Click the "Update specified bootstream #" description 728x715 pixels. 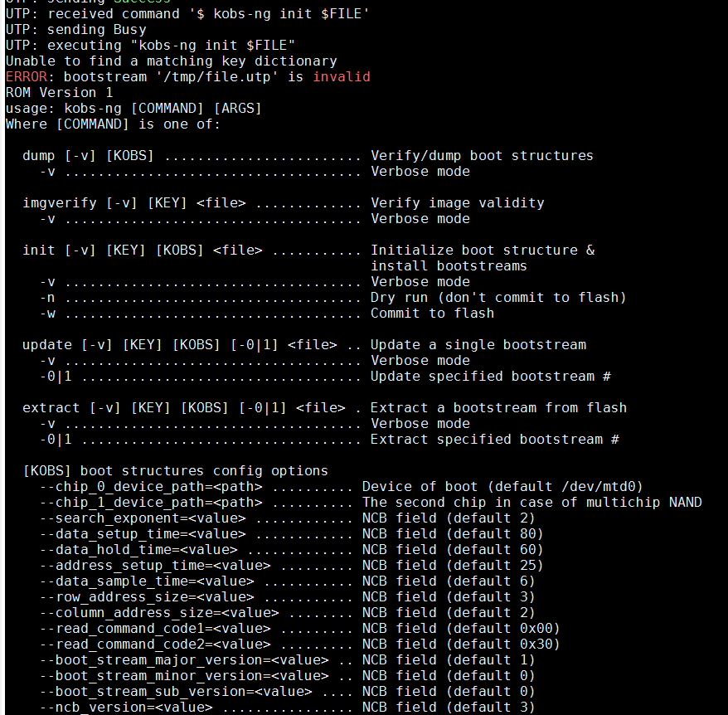coord(490,377)
